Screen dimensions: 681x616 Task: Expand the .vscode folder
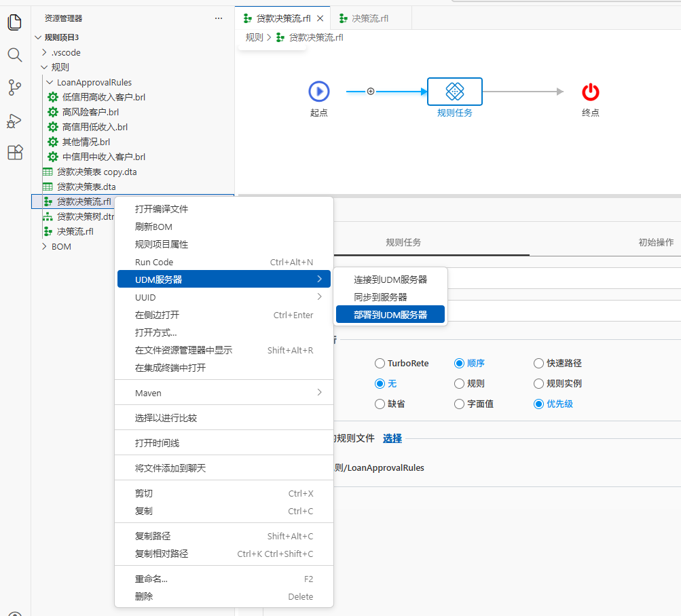45,52
